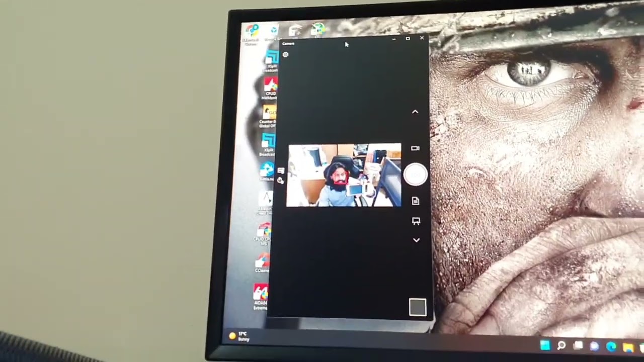Launch AIDA64 Extreme desktop shortcut
644x362 pixels.
point(260,297)
